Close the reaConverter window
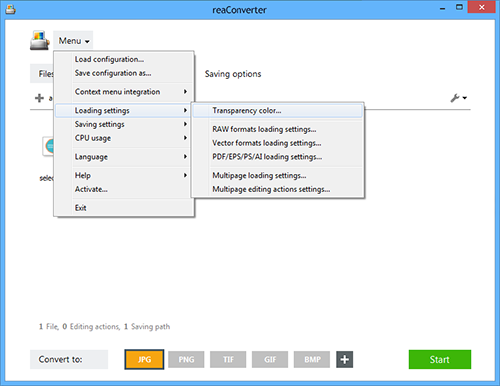The image size is (500, 386). (481, 7)
